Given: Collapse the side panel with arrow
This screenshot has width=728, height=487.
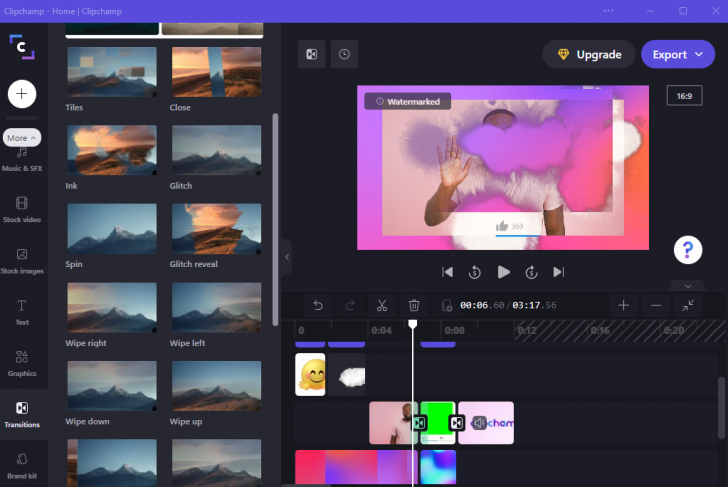Looking at the screenshot, I should click(x=287, y=257).
